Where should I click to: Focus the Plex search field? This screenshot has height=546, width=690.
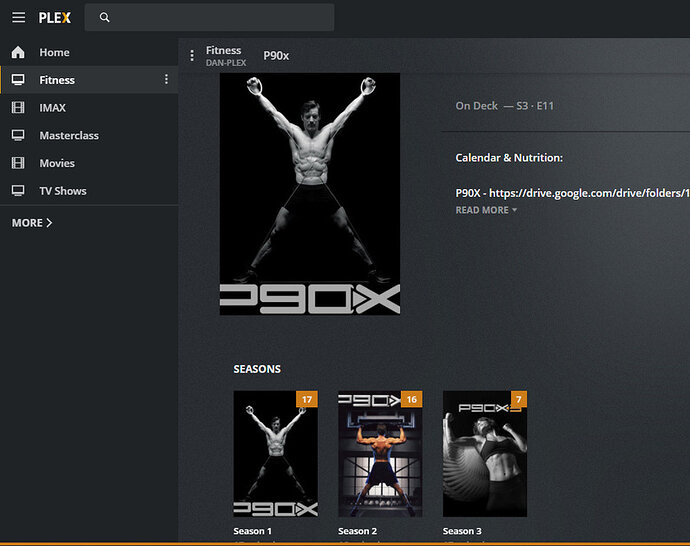(209, 18)
